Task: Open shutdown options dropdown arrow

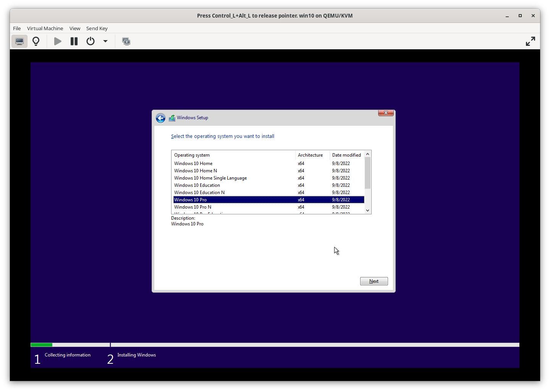Action: pos(105,41)
